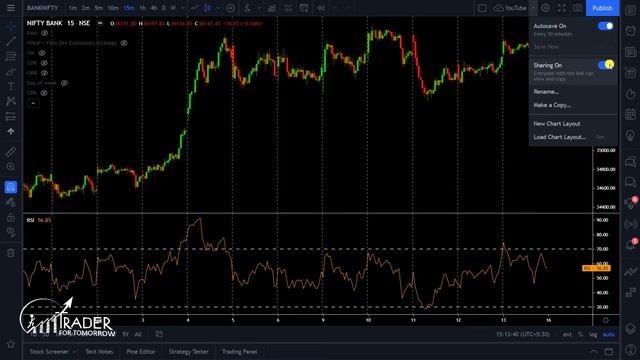Open the YouTube layout dropdown arrow
Screen dimensions: 640x360
tap(533, 8)
